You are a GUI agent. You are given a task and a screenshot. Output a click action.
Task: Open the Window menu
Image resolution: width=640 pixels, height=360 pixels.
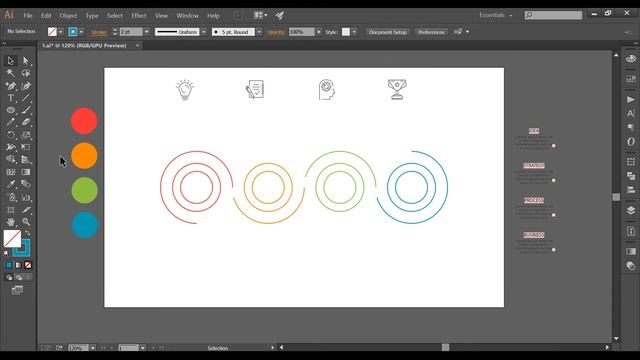[x=187, y=16]
